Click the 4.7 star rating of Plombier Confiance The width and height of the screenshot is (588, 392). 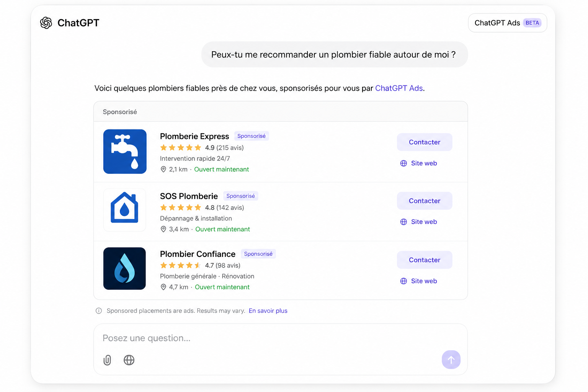(x=181, y=265)
